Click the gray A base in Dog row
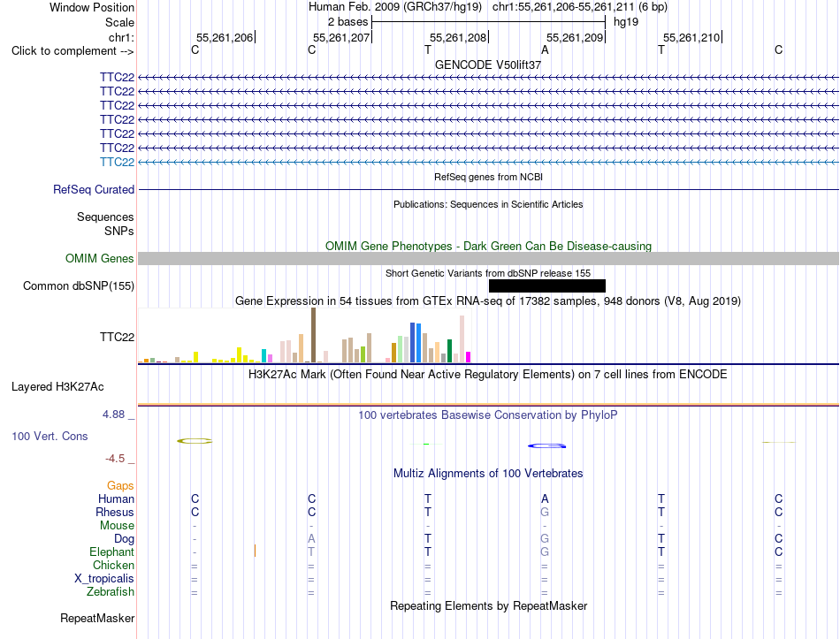840x639 pixels. tap(311, 539)
